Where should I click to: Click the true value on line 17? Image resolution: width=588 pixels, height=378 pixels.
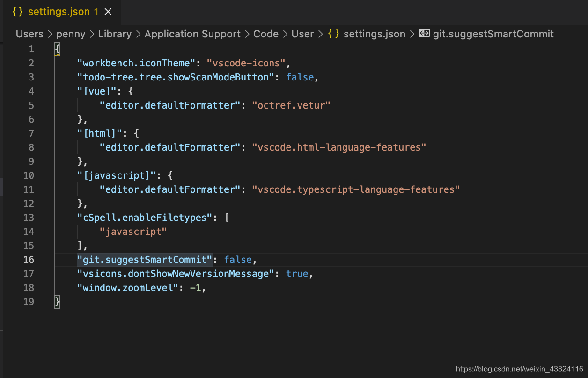click(x=297, y=274)
